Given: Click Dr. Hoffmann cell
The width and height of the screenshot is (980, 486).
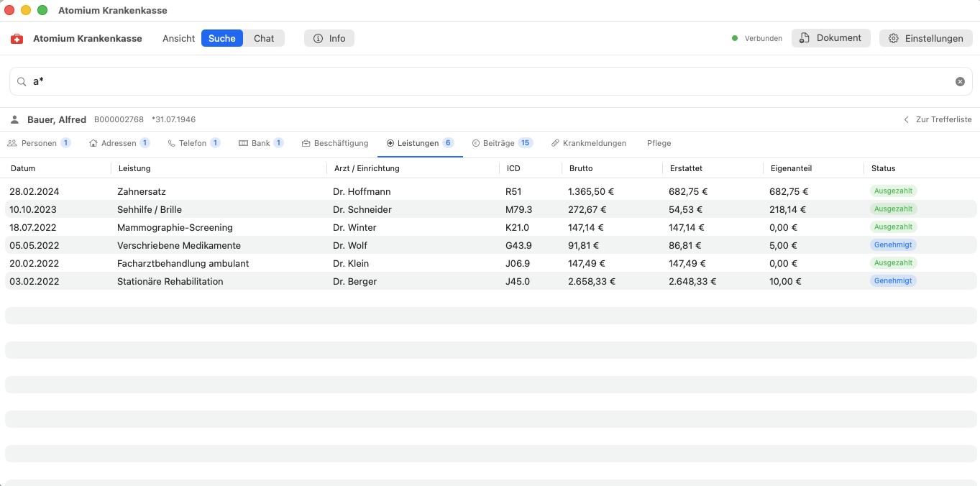Looking at the screenshot, I should [x=362, y=192].
